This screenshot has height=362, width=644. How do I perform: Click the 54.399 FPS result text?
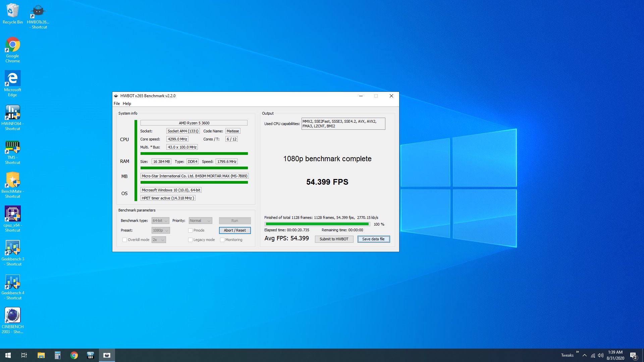click(x=327, y=182)
